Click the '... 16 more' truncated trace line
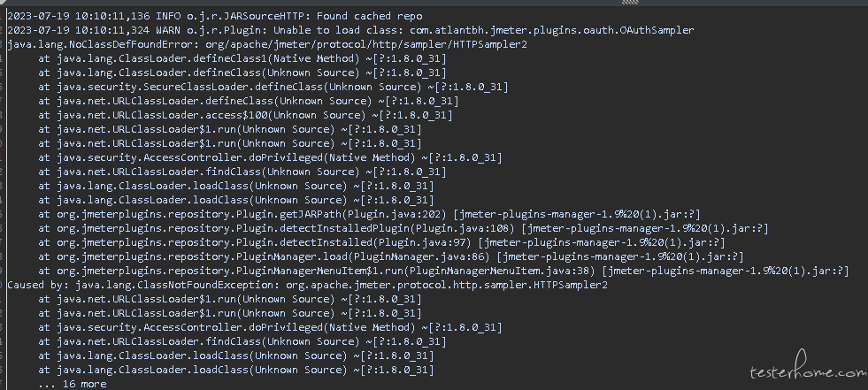The height and width of the screenshot is (390, 868). 73,384
